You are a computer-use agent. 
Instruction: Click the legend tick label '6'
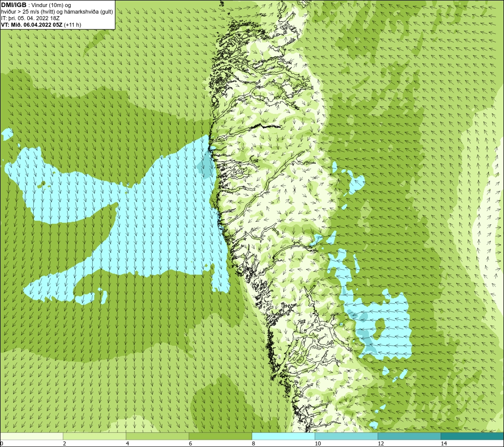[x=191, y=443]
